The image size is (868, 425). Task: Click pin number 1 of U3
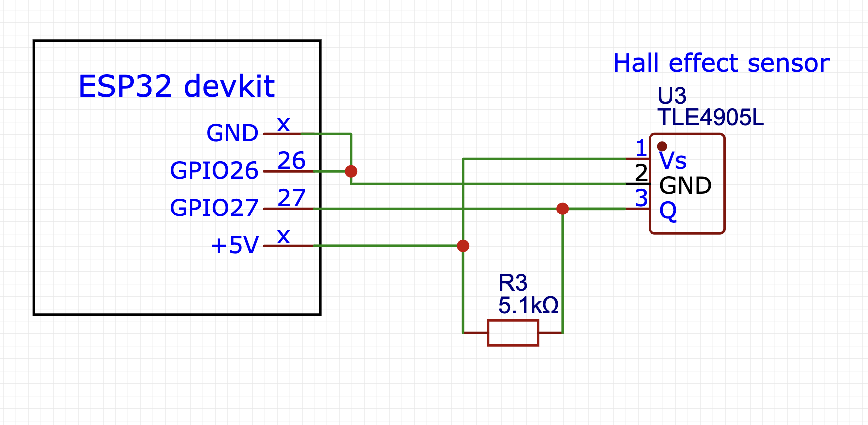(641, 148)
